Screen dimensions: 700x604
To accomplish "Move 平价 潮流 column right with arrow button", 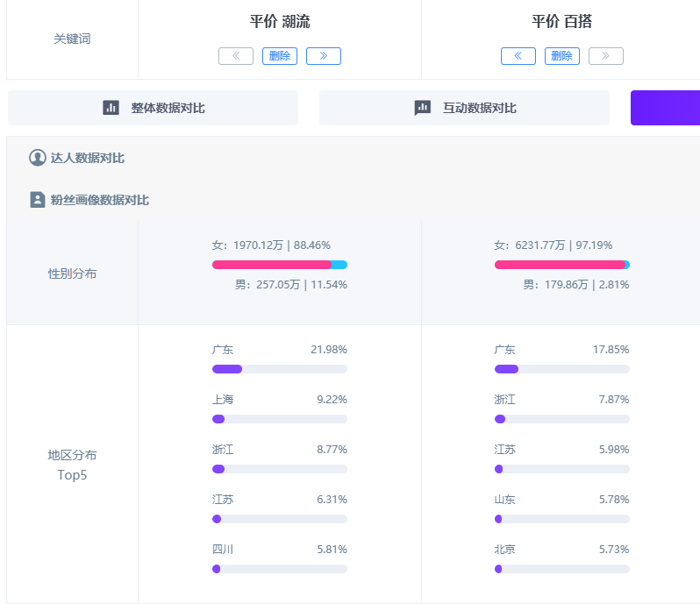I will coord(324,56).
